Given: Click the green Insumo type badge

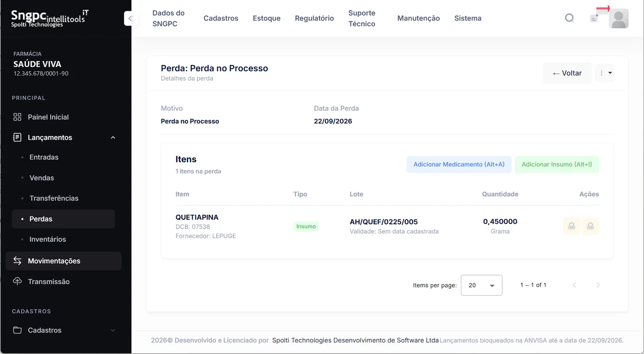Looking at the screenshot, I should click(306, 226).
